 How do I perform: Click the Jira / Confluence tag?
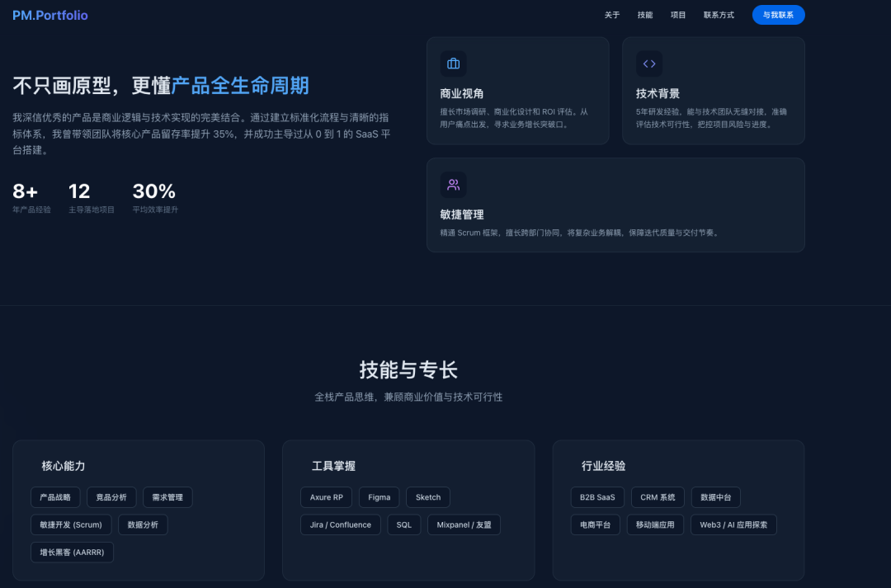[340, 524]
